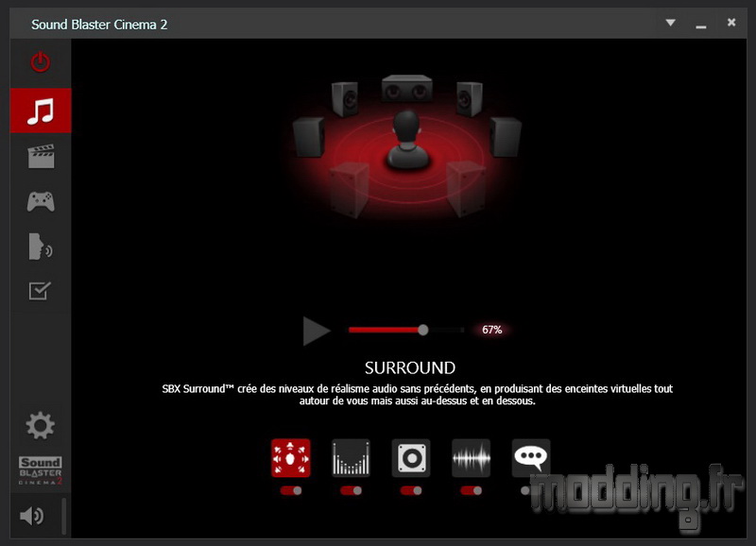The width and height of the screenshot is (756, 546).
Task: Click the SURROUND heading text
Action: point(410,368)
